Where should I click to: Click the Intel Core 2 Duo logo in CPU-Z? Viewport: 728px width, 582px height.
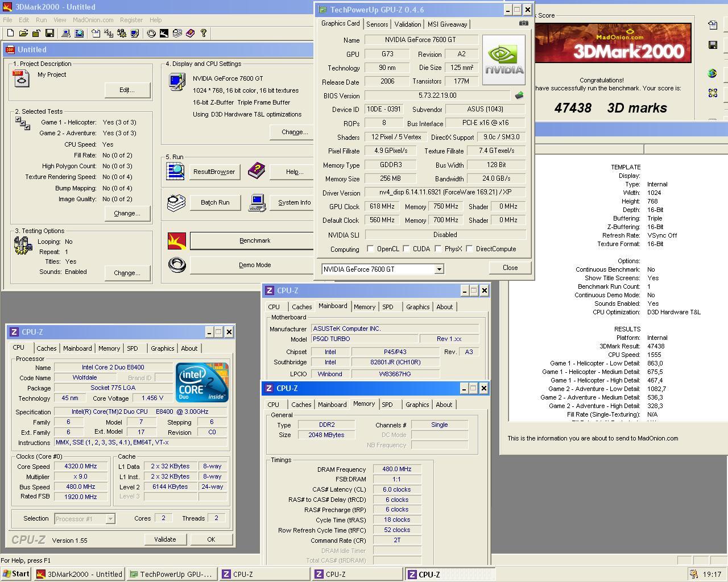(202, 382)
